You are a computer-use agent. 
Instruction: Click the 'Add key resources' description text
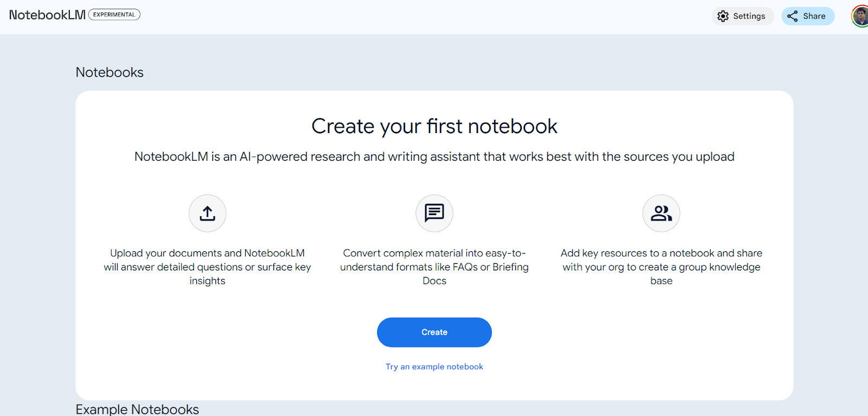tap(661, 267)
